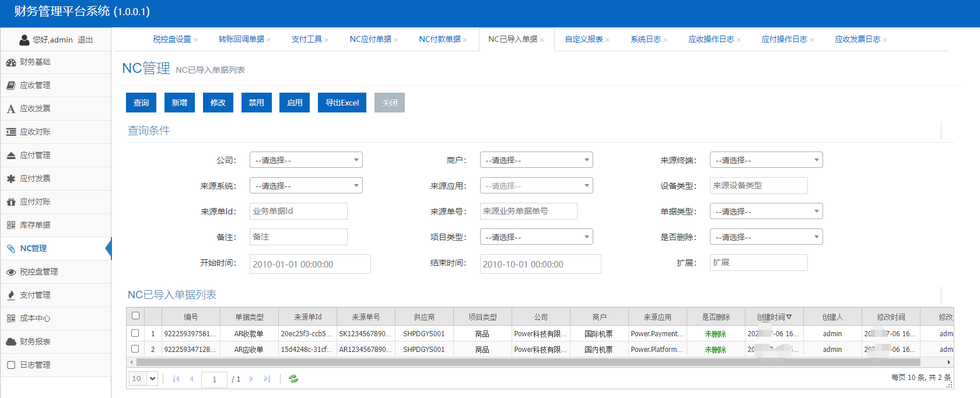Viewport: 980px width, 398px height.
Task: Open the page size dropdown showing 10
Action: [143, 379]
